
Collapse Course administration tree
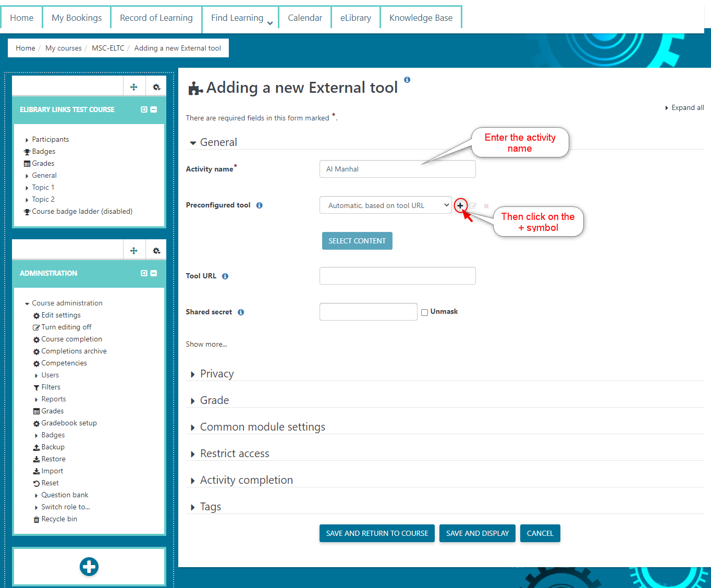click(64, 303)
